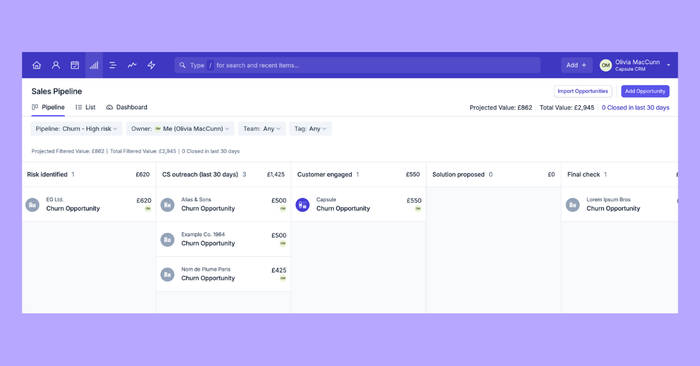This screenshot has height=366, width=700.
Task: Expand the Pipeline: Churn - High risk filter
Action: (76, 129)
